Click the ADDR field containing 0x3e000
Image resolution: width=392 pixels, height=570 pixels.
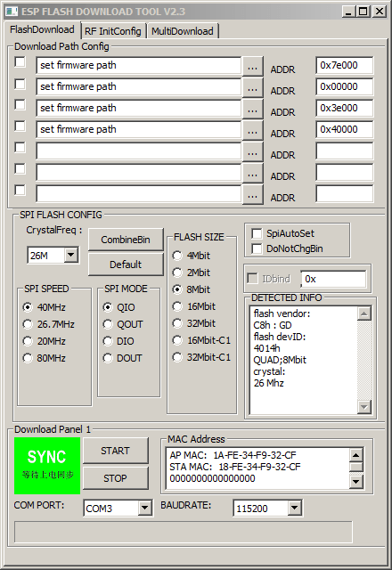click(345, 109)
